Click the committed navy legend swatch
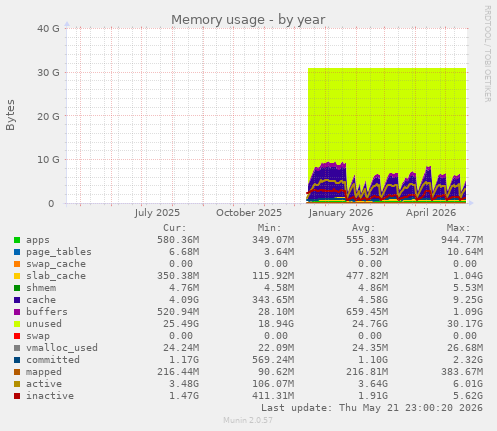This screenshot has width=497, height=431. tap(17, 360)
